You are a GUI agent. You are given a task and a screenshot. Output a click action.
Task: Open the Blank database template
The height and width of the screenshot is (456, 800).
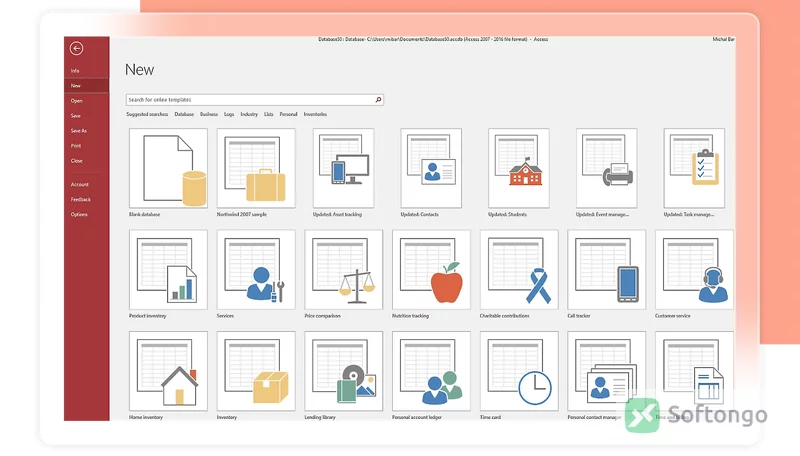pos(168,168)
